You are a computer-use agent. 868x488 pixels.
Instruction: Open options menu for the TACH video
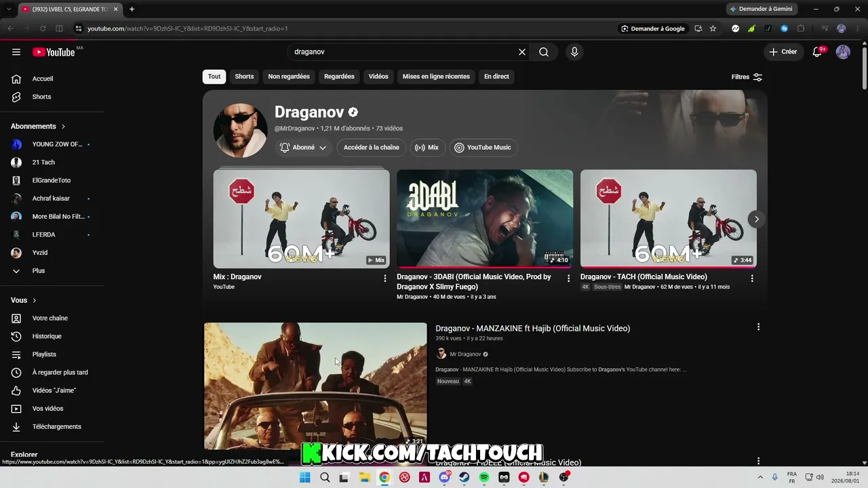coord(752,279)
